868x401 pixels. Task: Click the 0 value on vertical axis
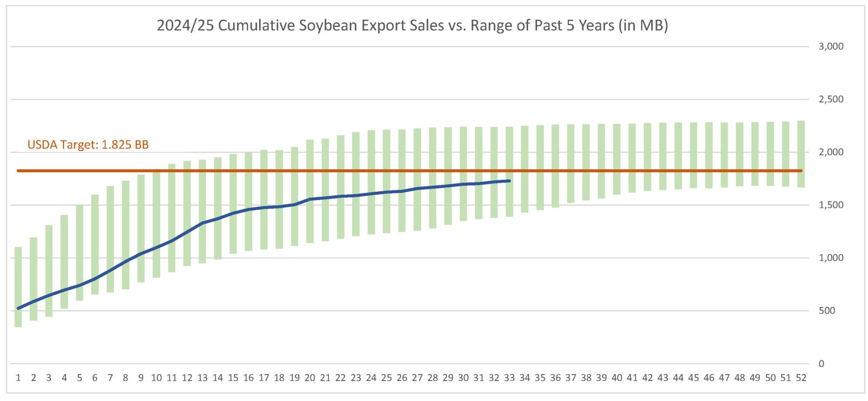[821, 364]
